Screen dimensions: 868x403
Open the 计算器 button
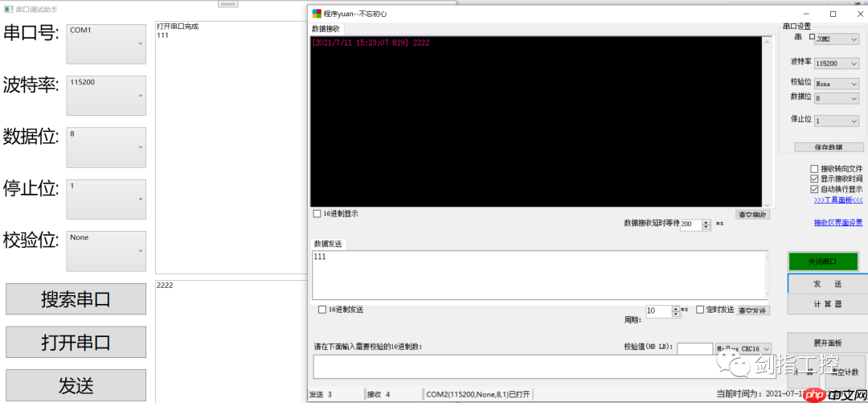click(827, 304)
